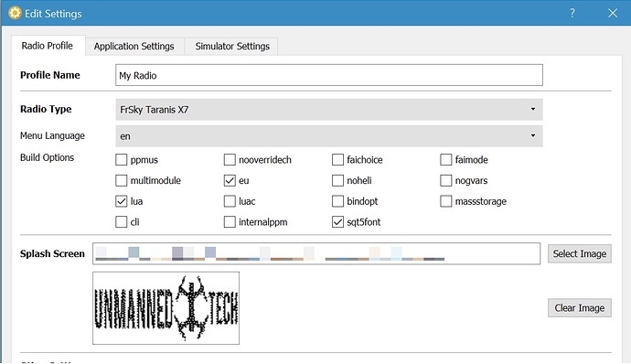Open the Menu Language dropdown
Screen dimensions: 631x364
[329, 136]
